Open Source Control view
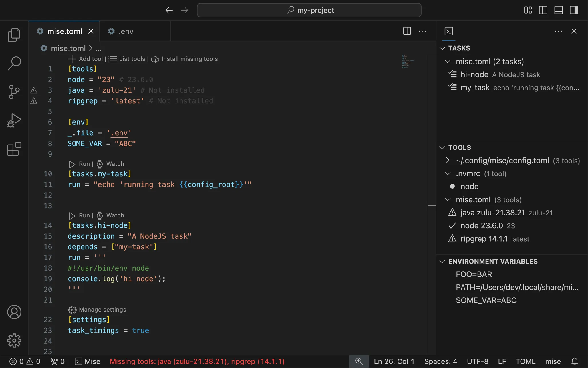The height and width of the screenshot is (368, 588). click(x=14, y=92)
